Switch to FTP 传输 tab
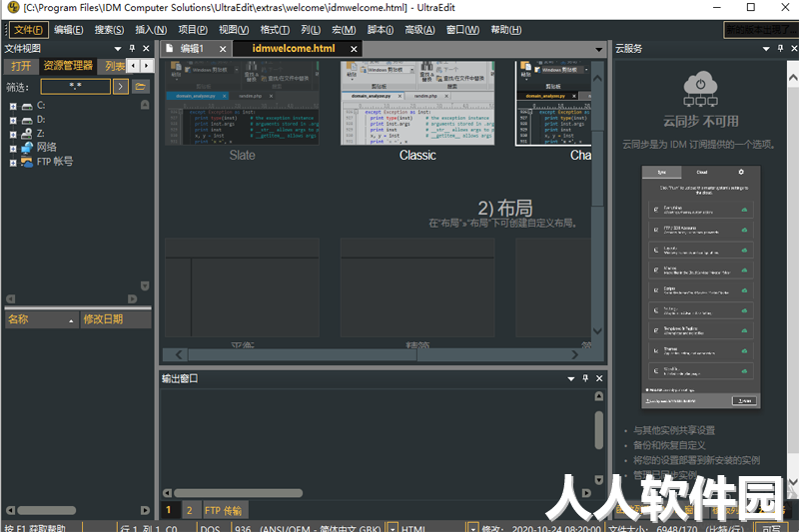This screenshot has height=532, width=799. (x=223, y=510)
